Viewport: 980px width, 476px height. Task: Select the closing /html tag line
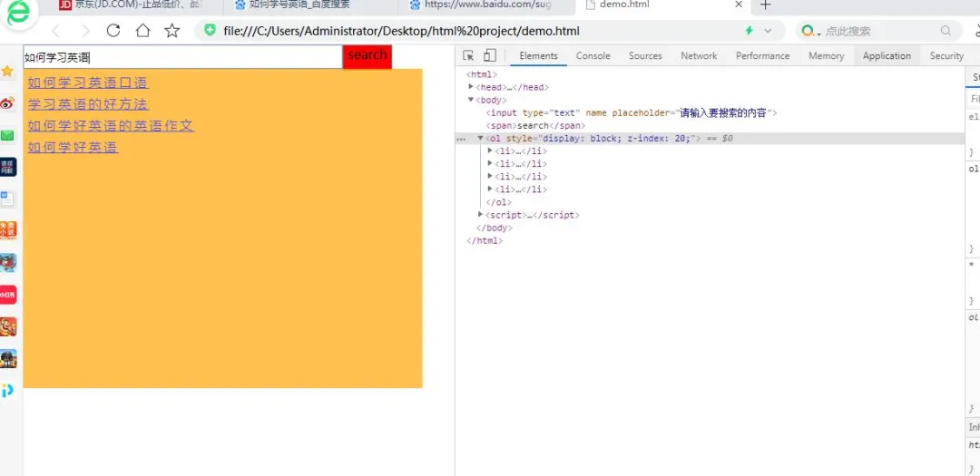coord(485,240)
